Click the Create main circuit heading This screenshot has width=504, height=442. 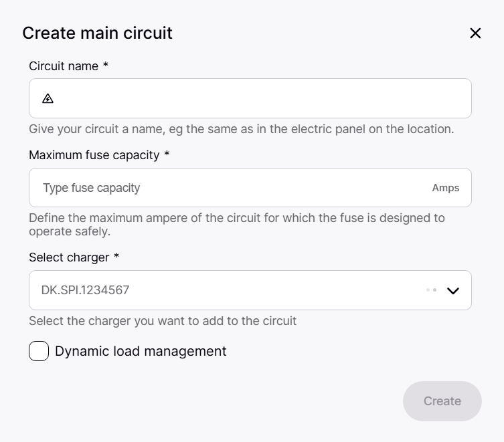pos(97,33)
